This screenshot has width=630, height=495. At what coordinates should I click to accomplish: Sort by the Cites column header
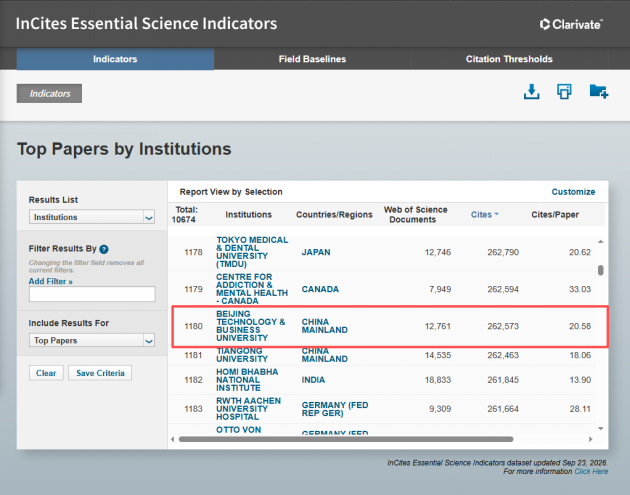(485, 215)
